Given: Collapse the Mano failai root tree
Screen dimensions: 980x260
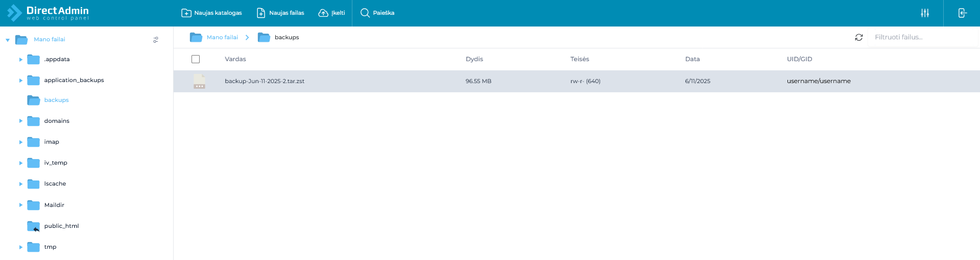Looking at the screenshot, I should [8, 40].
